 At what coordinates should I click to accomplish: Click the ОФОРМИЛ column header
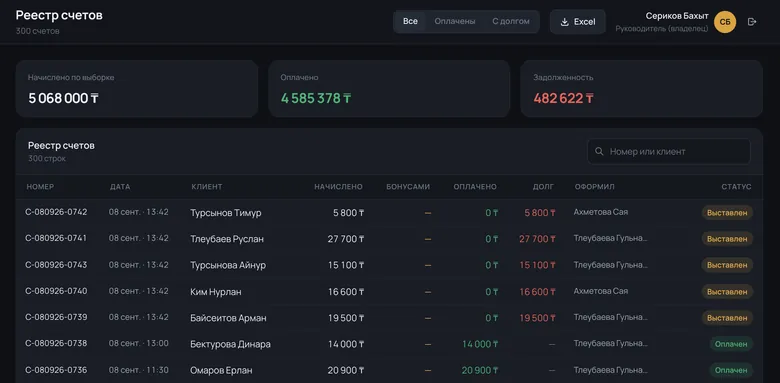click(594, 187)
